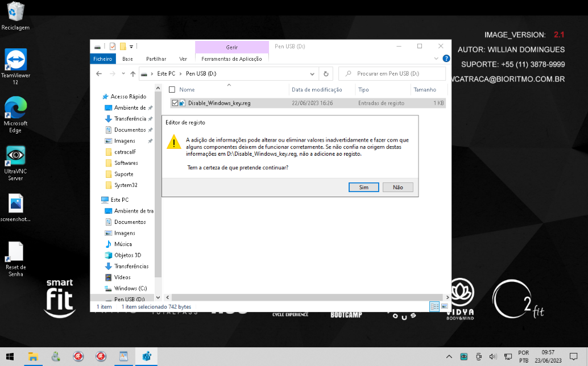Expand the ribbon with the chevron
The width and height of the screenshot is (588, 366).
pos(436,59)
